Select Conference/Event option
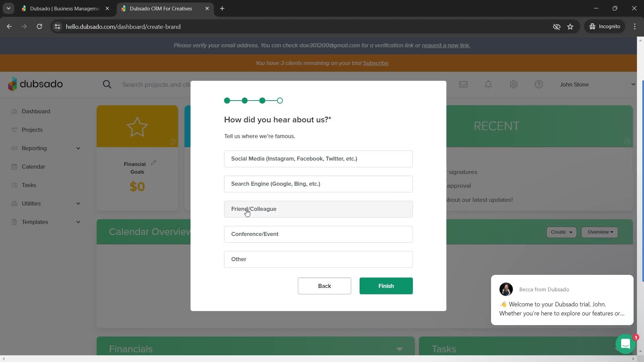 318,234
